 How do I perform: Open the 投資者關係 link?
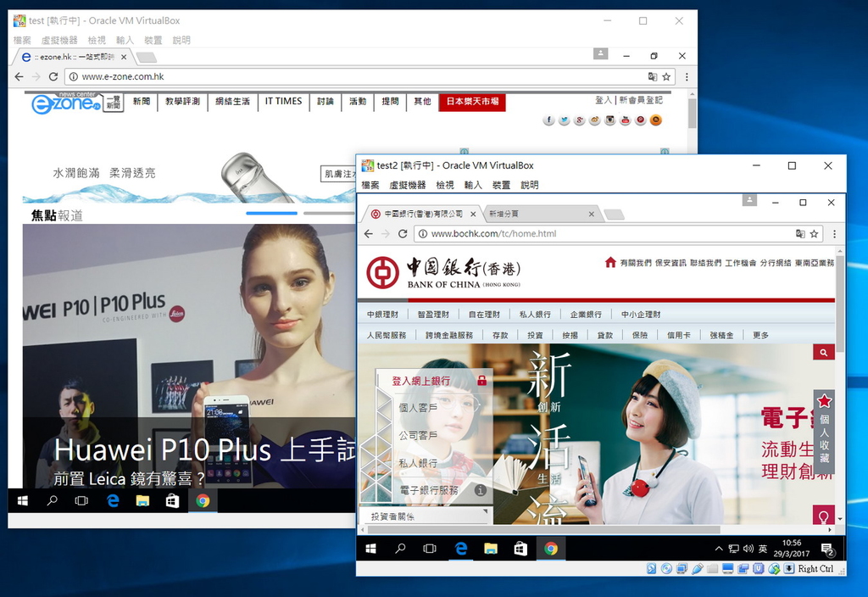[x=392, y=516]
